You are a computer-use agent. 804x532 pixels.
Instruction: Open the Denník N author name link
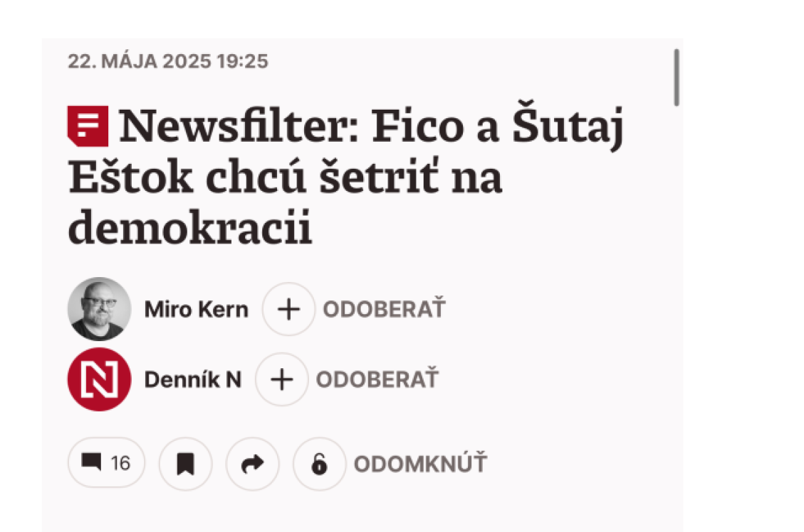pos(193,380)
